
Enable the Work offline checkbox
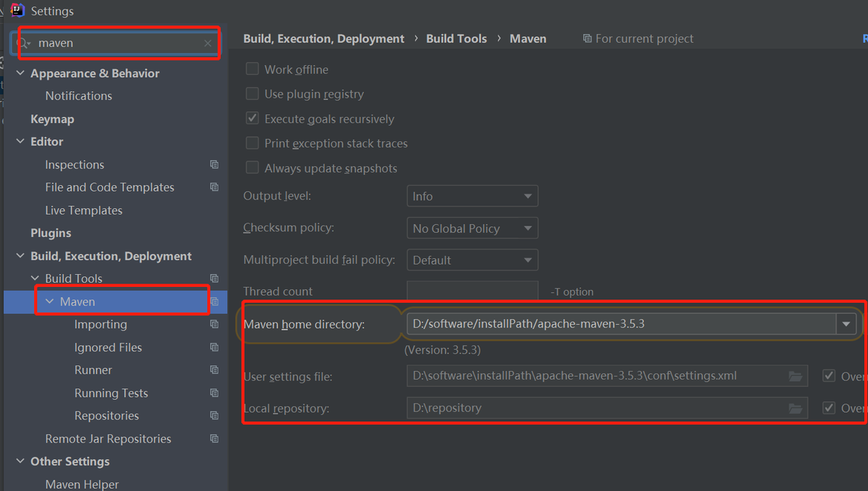click(252, 69)
